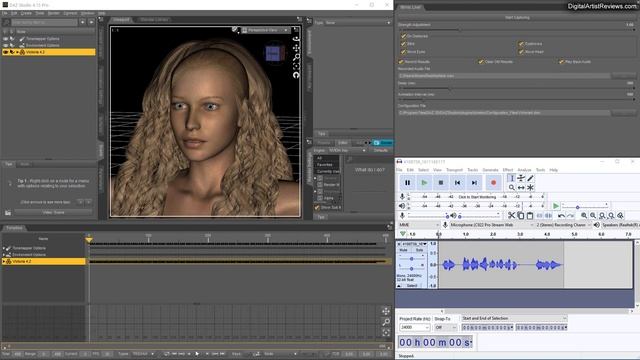Toggle visibility eye for Victoria 4.2
Image resolution: width=640 pixels, height=360 pixels.
pyautogui.click(x=5, y=52)
